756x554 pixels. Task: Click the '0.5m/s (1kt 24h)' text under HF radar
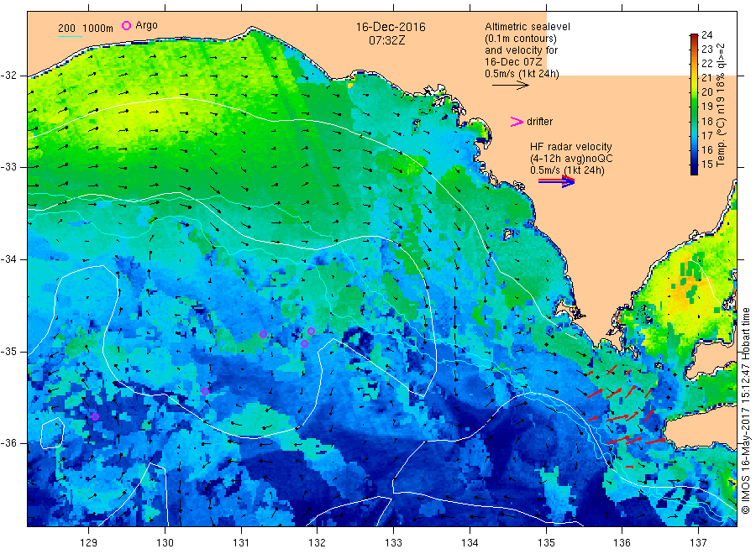point(567,170)
